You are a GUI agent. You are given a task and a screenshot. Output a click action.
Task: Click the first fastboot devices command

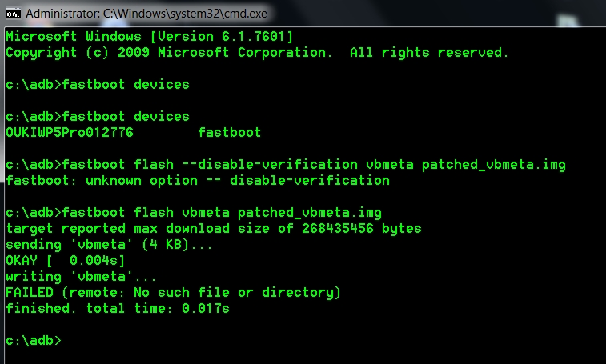click(x=98, y=85)
